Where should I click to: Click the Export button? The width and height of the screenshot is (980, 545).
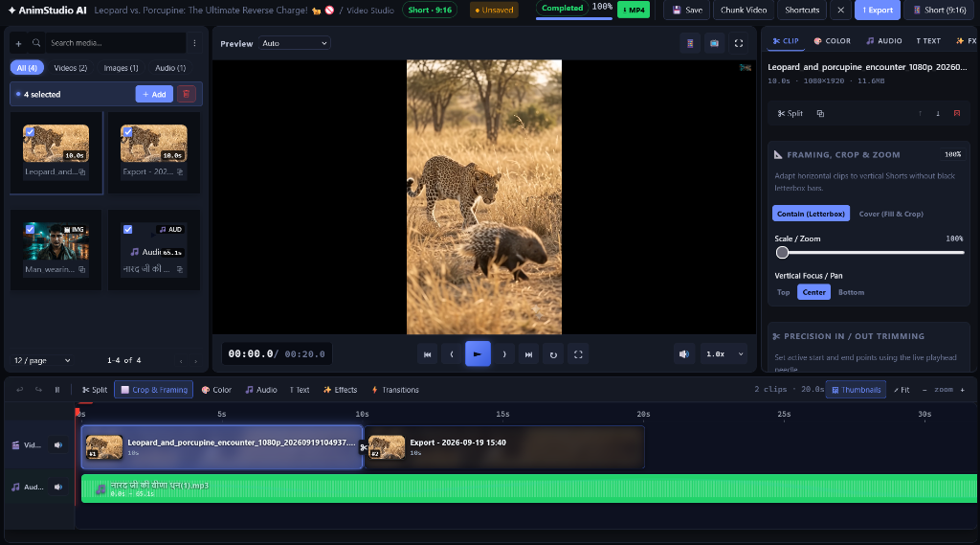[878, 10]
